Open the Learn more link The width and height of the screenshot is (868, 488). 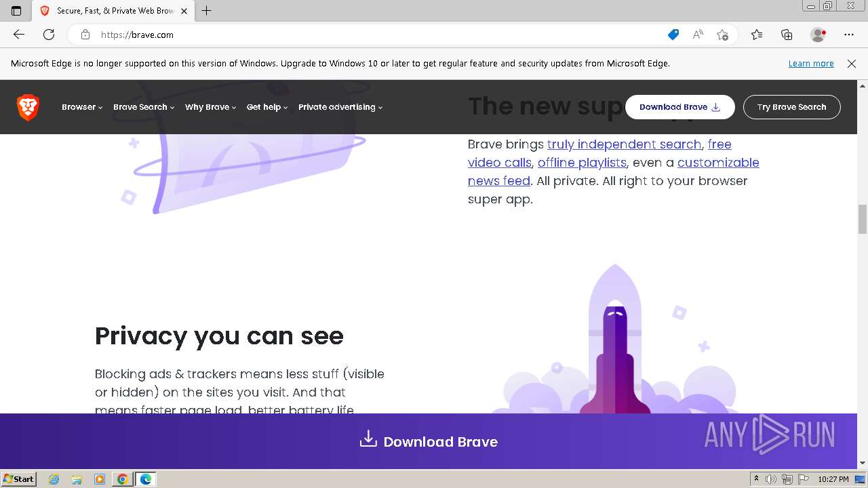pos(811,64)
